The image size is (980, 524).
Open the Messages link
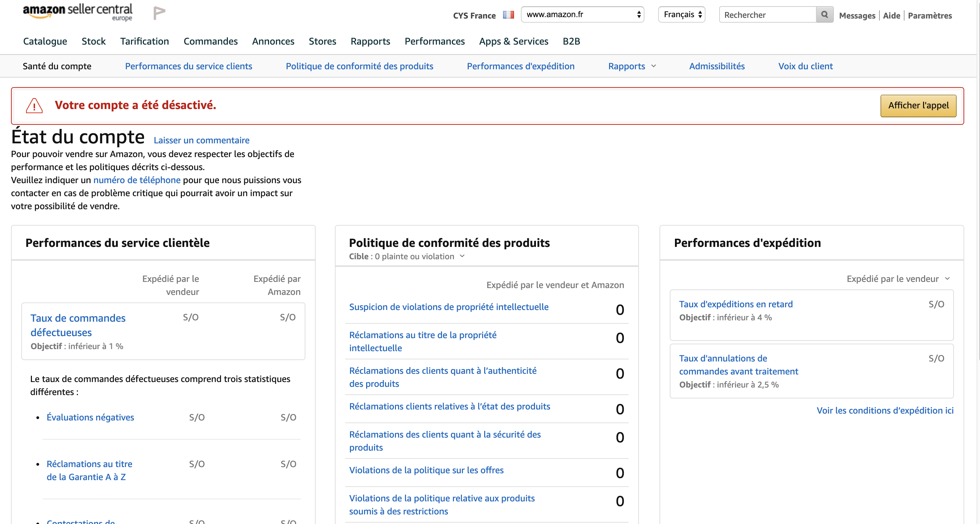point(857,15)
